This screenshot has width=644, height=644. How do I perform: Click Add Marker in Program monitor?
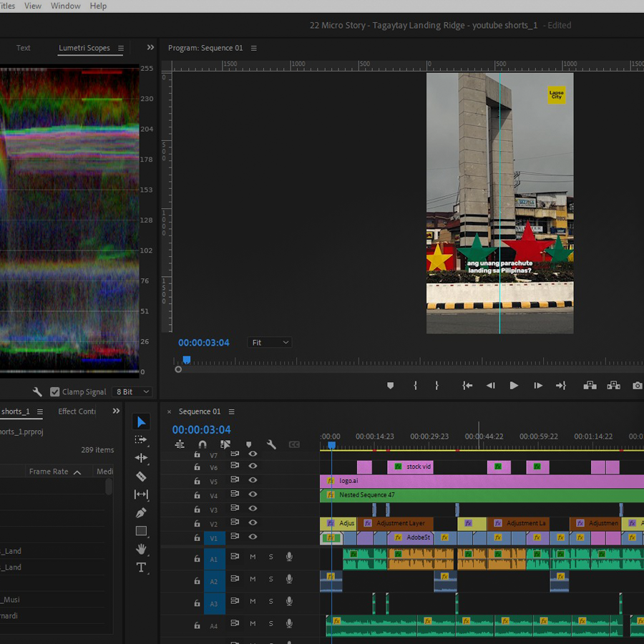point(390,385)
